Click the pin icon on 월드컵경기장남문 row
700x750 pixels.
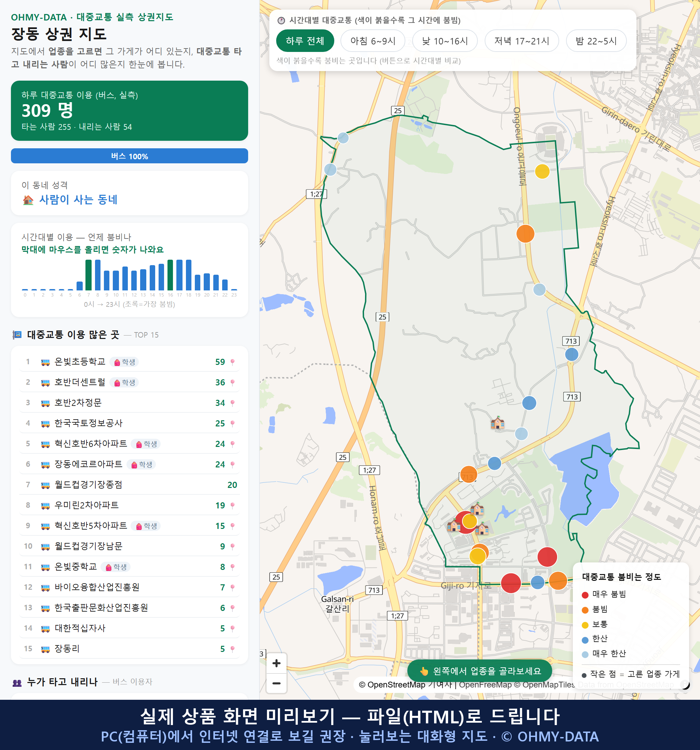coord(232,547)
